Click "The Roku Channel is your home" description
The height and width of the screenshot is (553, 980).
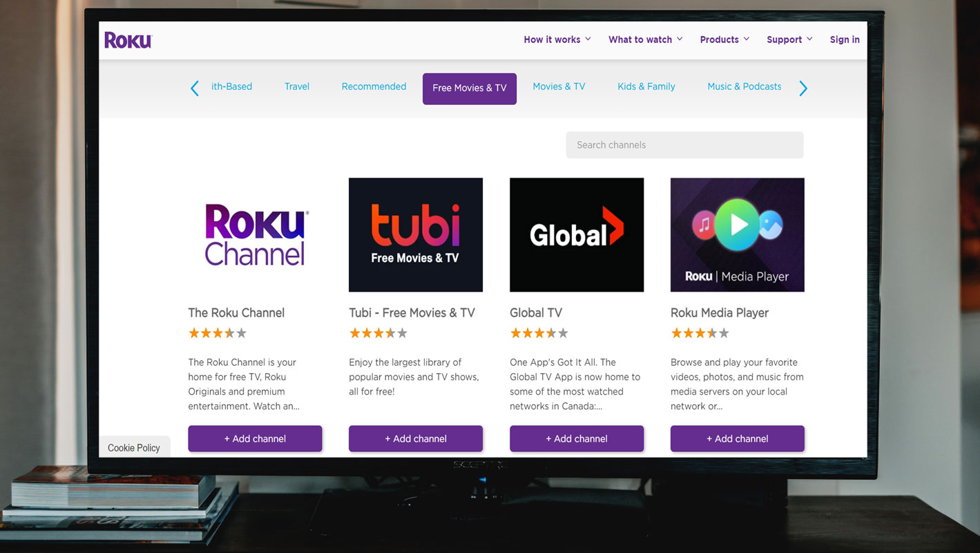coord(244,384)
